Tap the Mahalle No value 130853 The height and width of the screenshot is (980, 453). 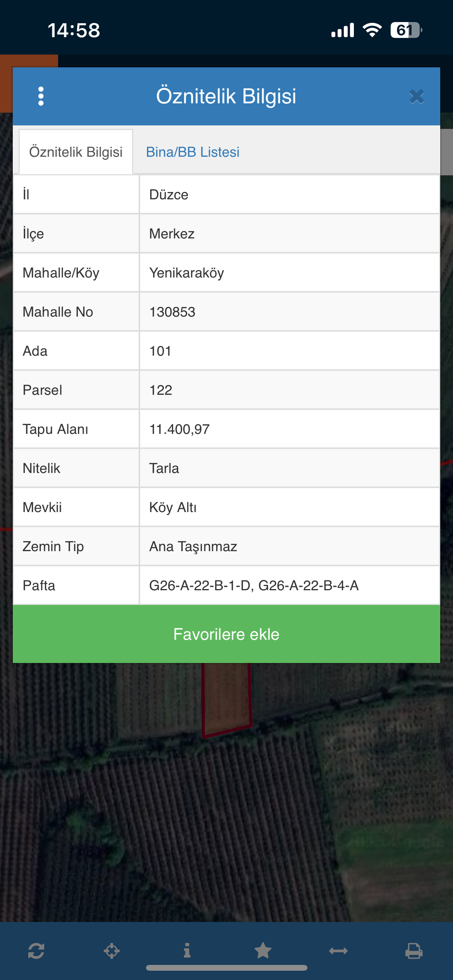click(172, 312)
